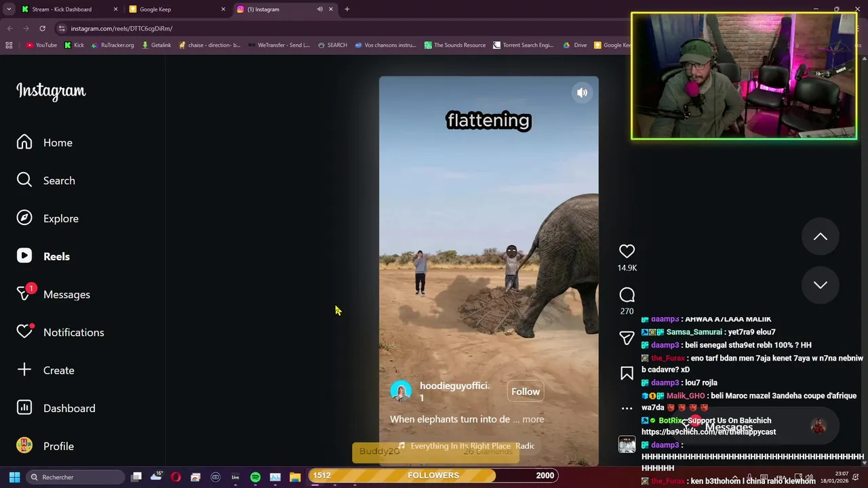Viewport: 868px width, 488px height.
Task: Open the floating Messages chat bubble
Action: [754, 426]
